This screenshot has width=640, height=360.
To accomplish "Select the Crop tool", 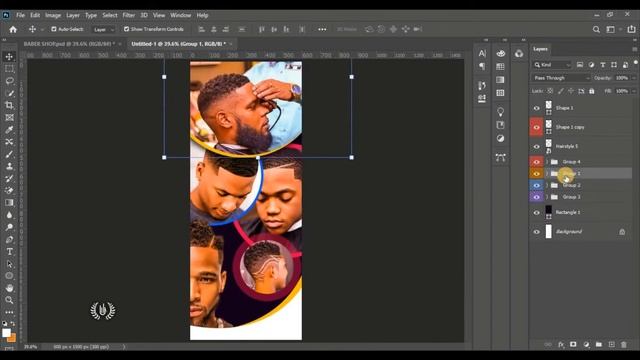I will point(9,105).
